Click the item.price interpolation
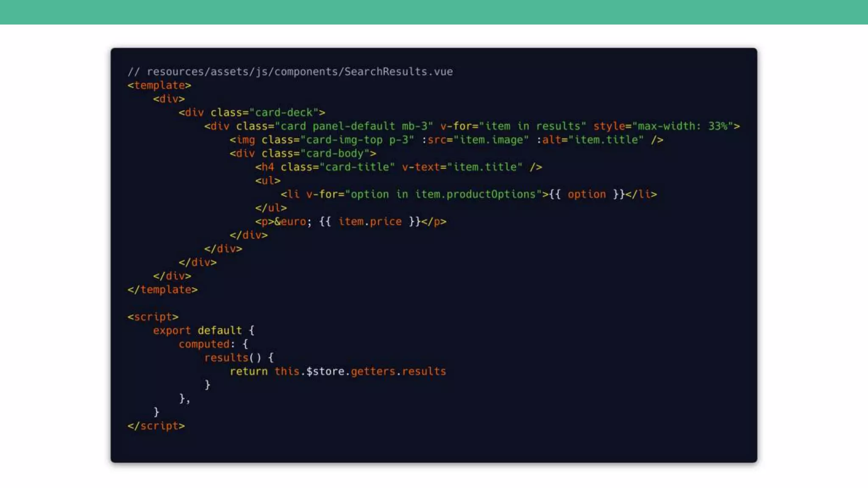The image size is (868, 488). [370, 222]
